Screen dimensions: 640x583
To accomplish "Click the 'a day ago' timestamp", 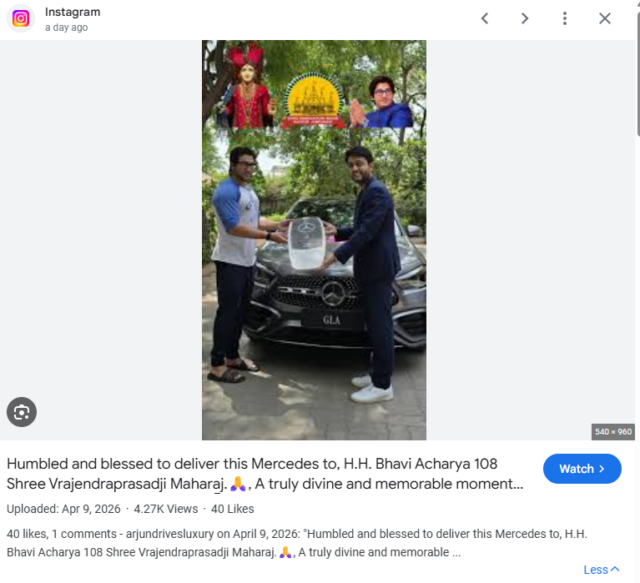I will (66, 27).
